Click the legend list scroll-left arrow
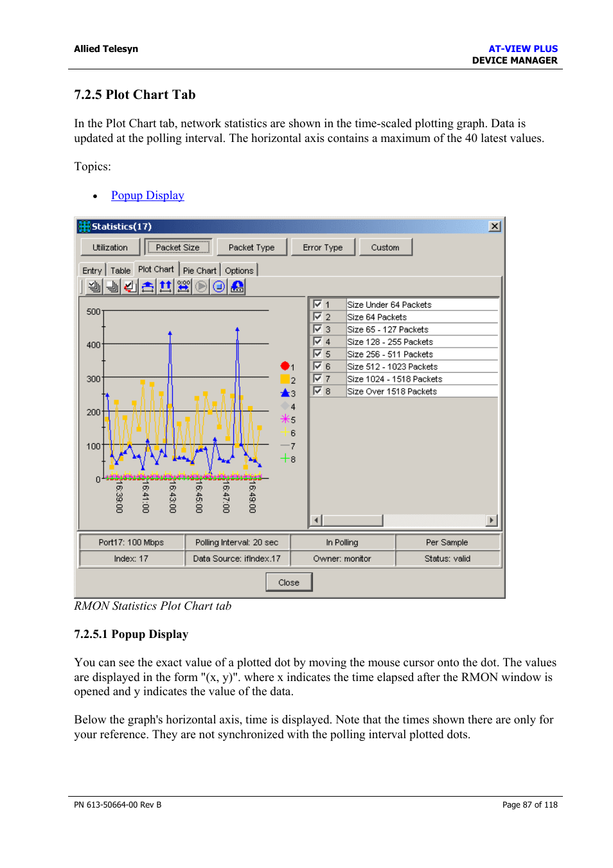Image resolution: width=613 pixels, height=868 pixels. click(x=316, y=520)
